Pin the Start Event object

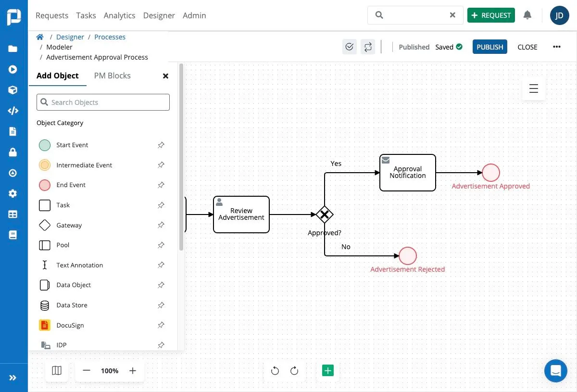click(161, 145)
